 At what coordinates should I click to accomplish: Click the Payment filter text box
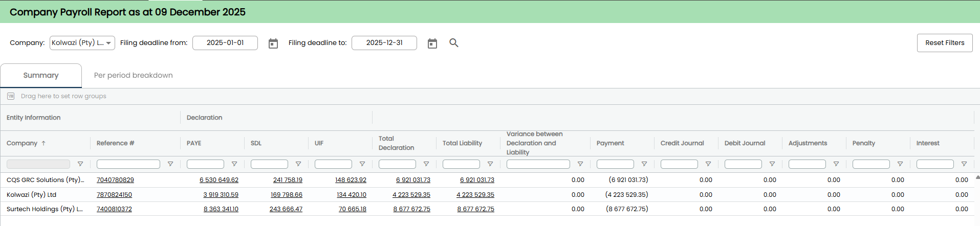tap(615, 164)
